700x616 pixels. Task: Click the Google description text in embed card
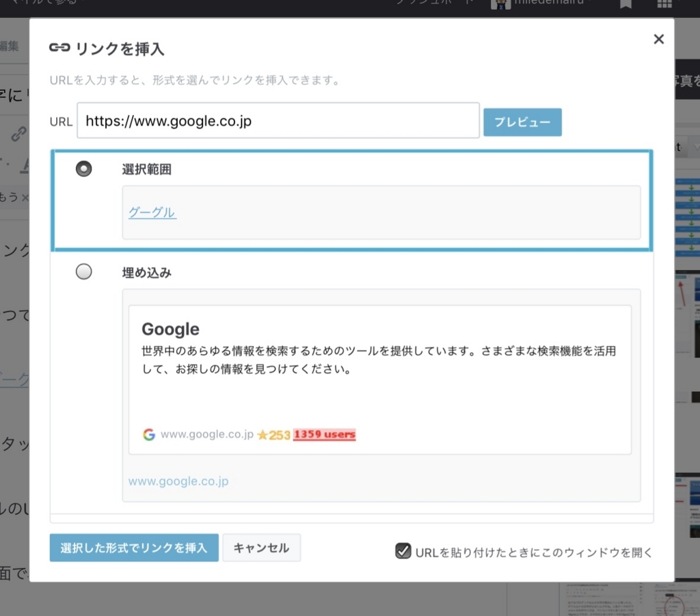coord(379,360)
